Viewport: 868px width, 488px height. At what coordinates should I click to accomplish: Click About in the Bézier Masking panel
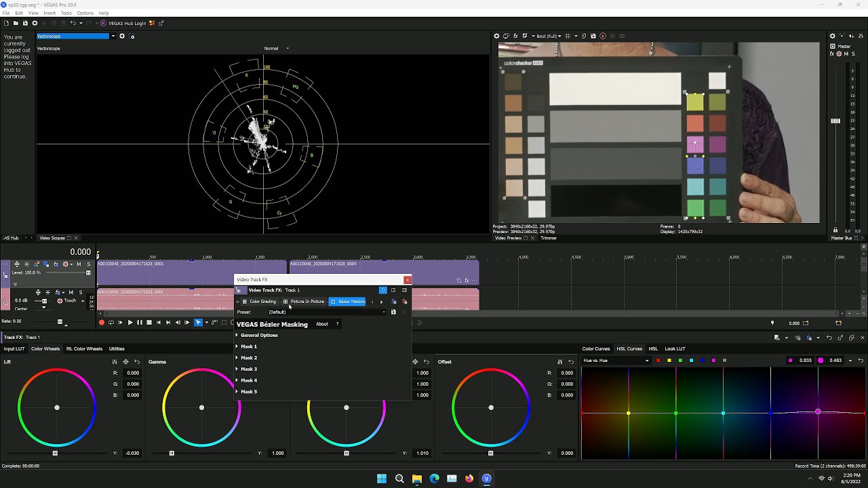(x=322, y=324)
